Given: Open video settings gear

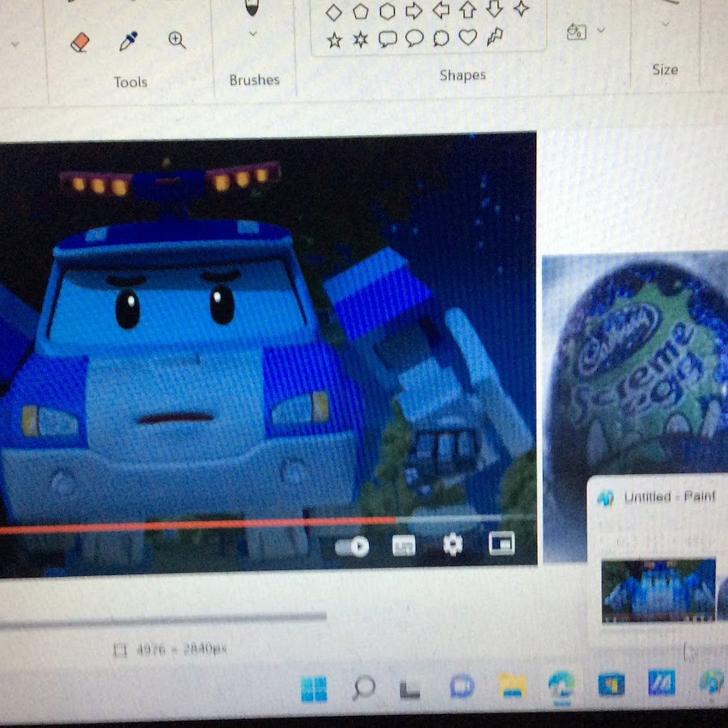Looking at the screenshot, I should [453, 545].
